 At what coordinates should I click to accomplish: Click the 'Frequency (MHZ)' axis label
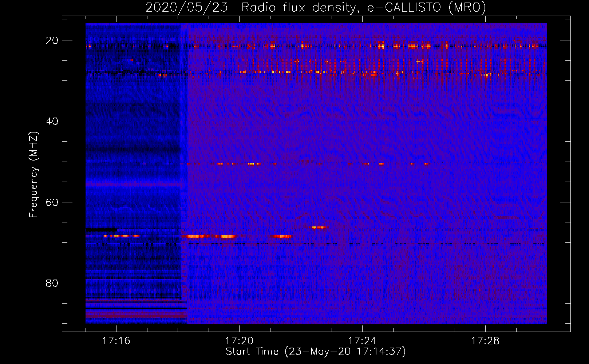click(33, 175)
